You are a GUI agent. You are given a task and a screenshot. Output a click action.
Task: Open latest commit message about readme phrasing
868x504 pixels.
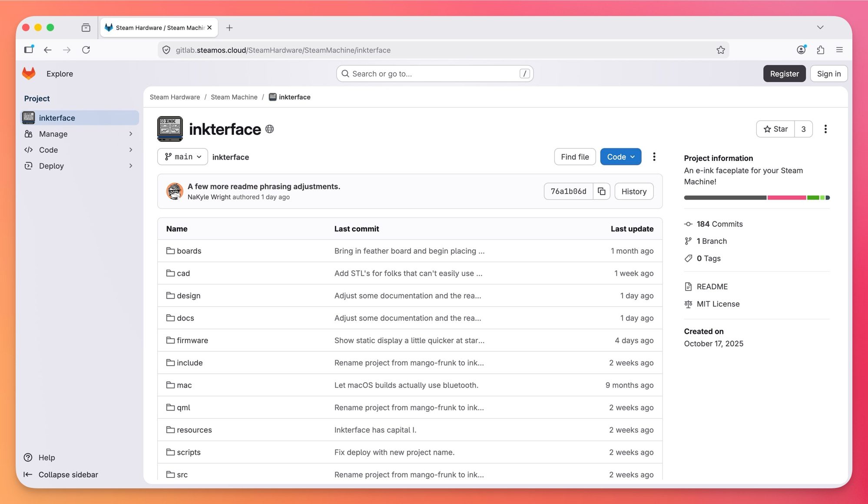(264, 186)
